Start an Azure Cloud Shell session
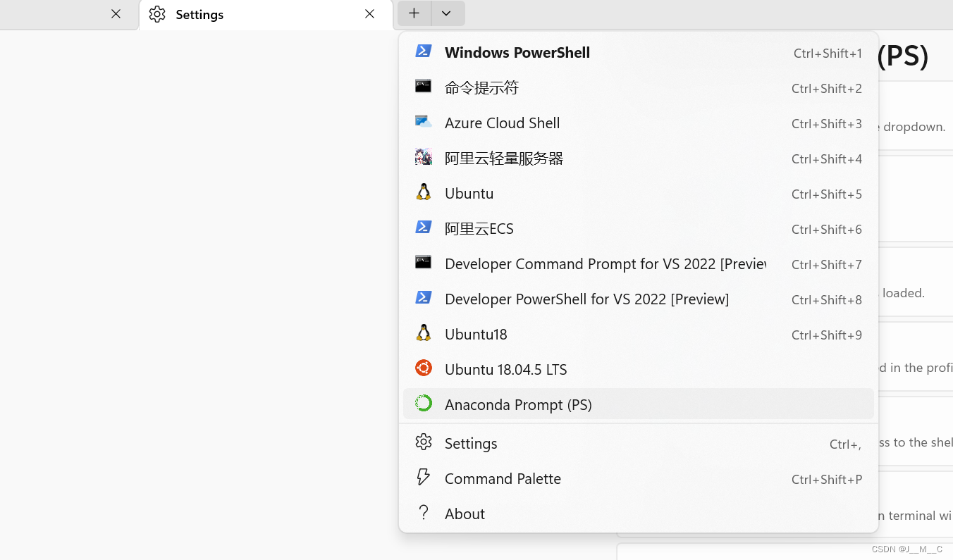Viewport: 953px width, 560px height. (x=639, y=123)
